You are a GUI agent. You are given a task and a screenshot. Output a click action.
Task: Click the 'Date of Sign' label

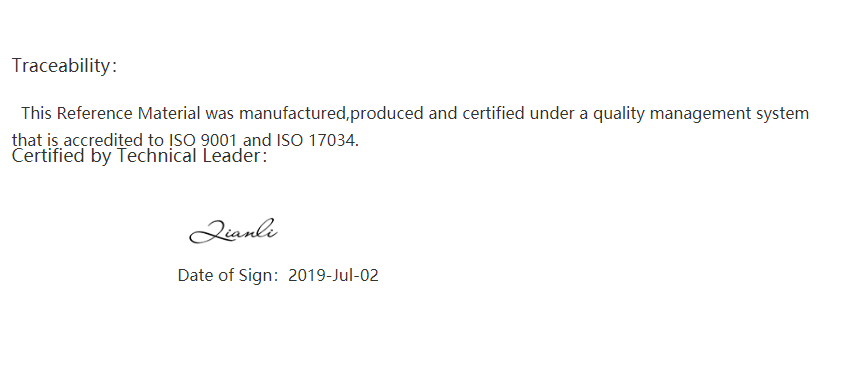point(227,275)
